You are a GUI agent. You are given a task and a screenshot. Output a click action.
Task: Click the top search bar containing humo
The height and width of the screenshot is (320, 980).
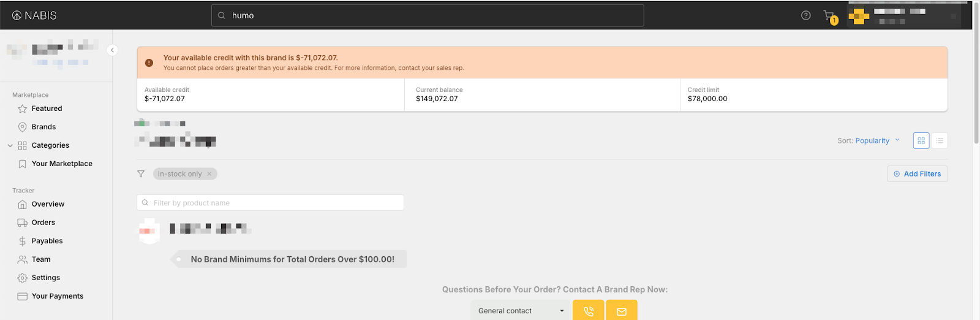tap(428, 15)
